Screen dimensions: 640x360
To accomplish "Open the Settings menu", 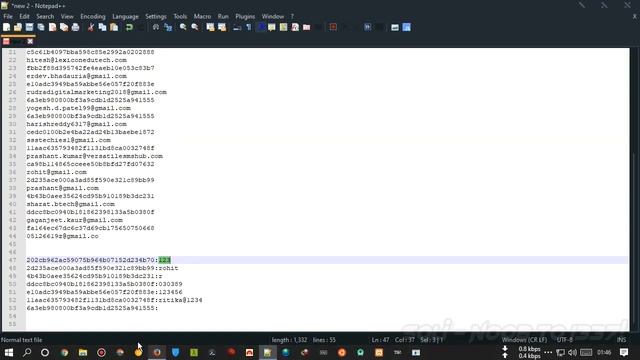I will (x=156, y=16).
